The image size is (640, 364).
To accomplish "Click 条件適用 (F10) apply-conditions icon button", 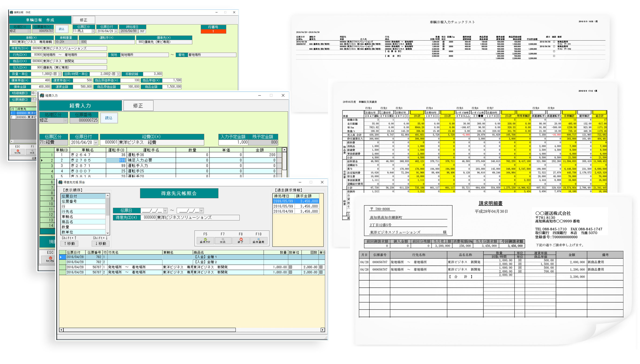I will coord(258,241).
